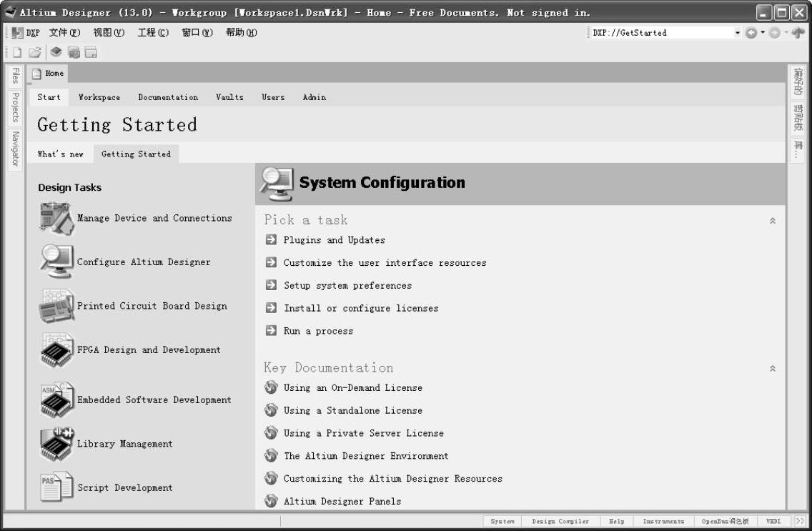The width and height of the screenshot is (812, 531).
Task: Open Using a Private Server License document
Action: [x=364, y=433]
